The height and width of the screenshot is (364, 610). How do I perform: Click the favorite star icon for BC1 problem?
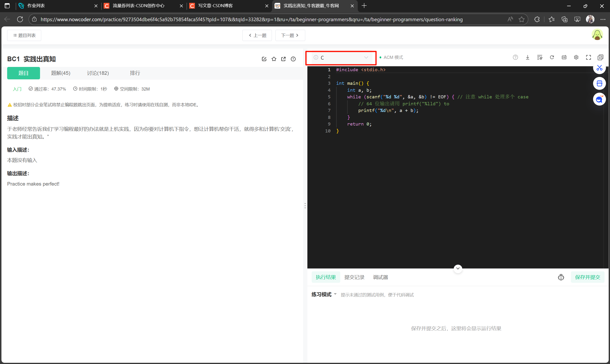pyautogui.click(x=274, y=59)
